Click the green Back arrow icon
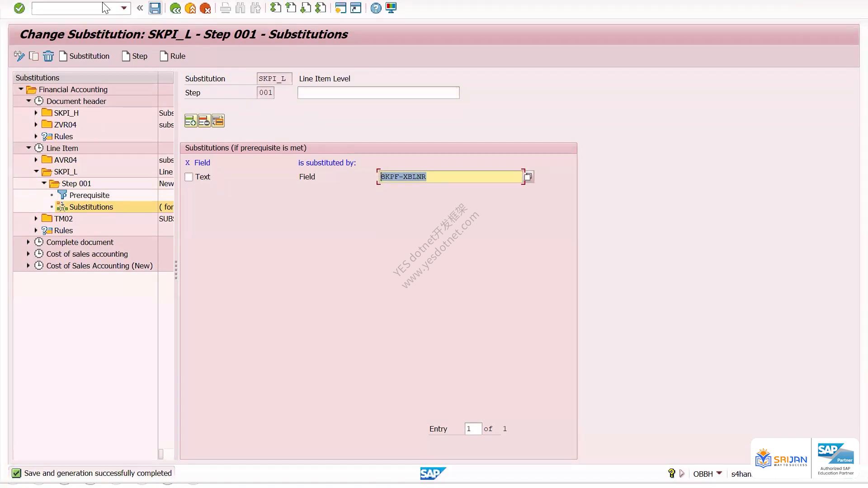The height and width of the screenshot is (488, 868). pyautogui.click(x=175, y=8)
